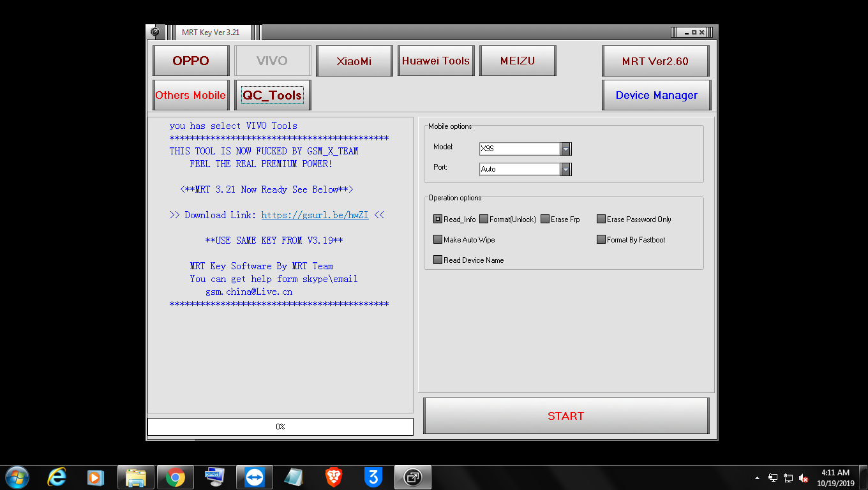Viewport: 868px width, 490px height.
Task: Click the 'MRT Key Ver 3.21' title label
Action: pyautogui.click(x=211, y=32)
